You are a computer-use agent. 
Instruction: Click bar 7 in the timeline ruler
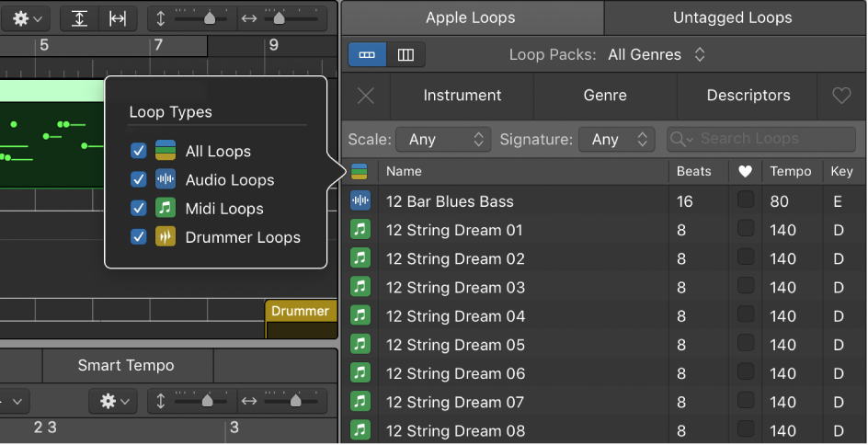click(x=158, y=45)
